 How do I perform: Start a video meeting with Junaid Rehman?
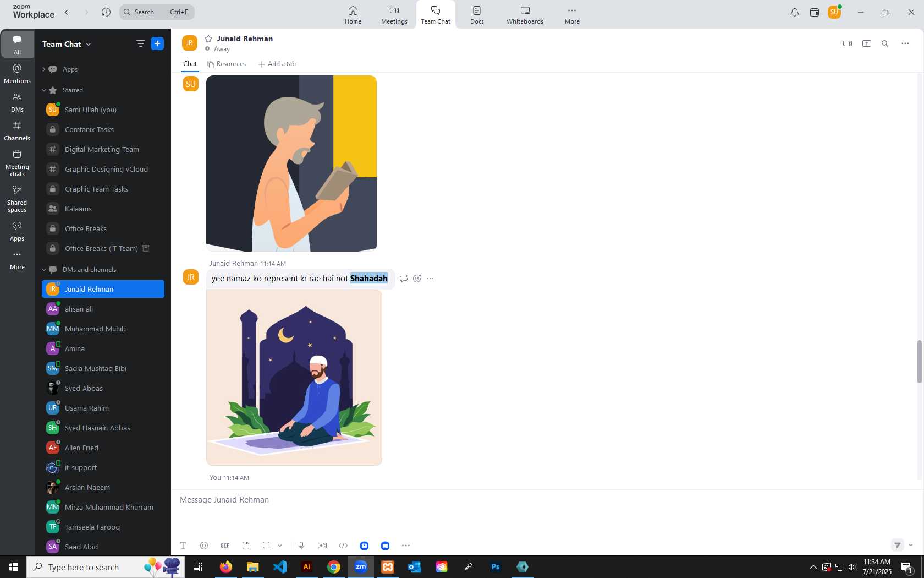847,43
